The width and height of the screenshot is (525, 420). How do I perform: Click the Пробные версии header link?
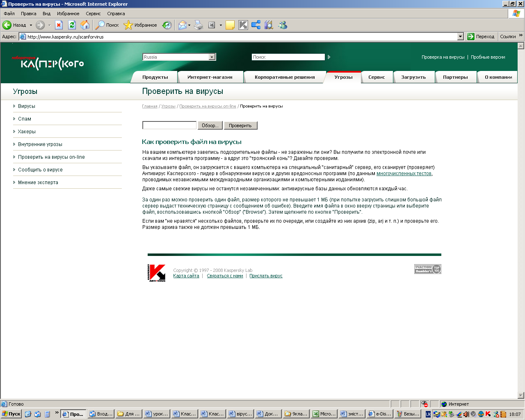(488, 57)
